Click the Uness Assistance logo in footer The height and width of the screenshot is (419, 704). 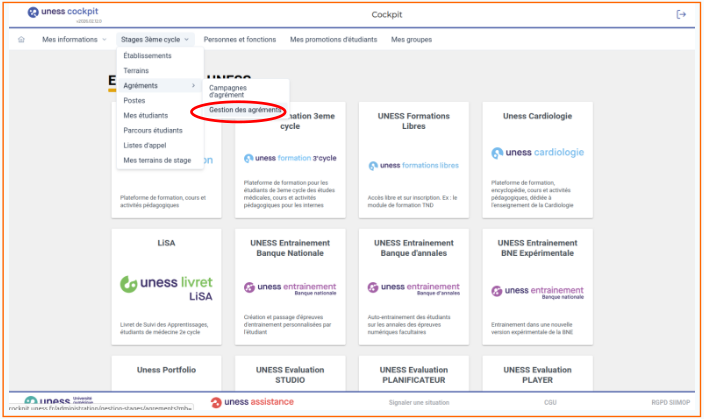[252, 402]
